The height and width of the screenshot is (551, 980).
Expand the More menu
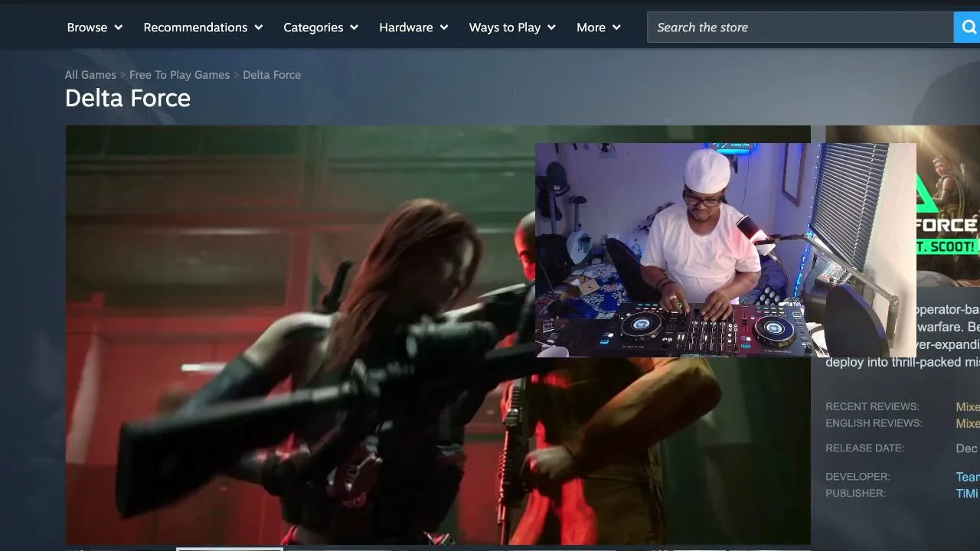599,28
